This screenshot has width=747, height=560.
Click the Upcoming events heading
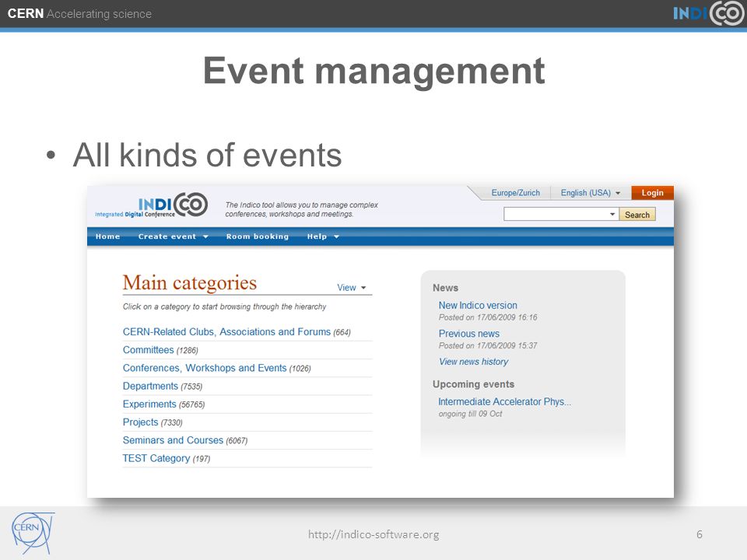click(x=474, y=384)
